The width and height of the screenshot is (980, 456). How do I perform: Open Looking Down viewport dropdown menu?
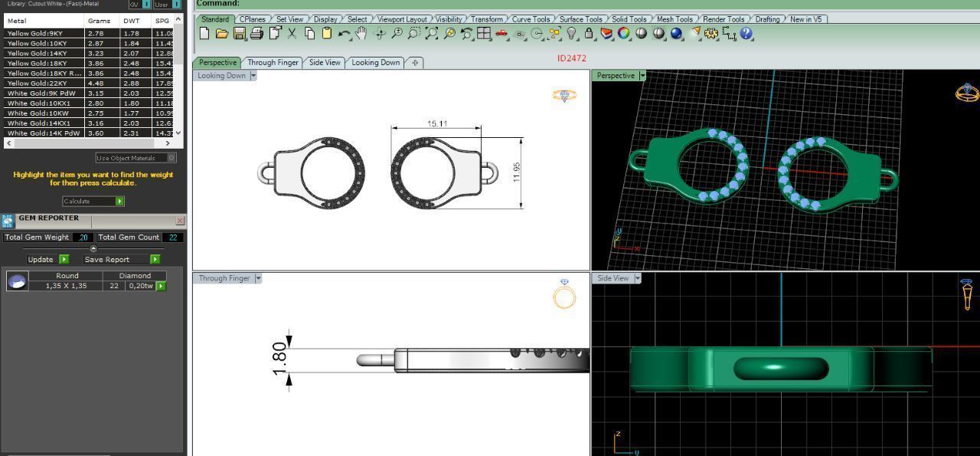pyautogui.click(x=253, y=76)
